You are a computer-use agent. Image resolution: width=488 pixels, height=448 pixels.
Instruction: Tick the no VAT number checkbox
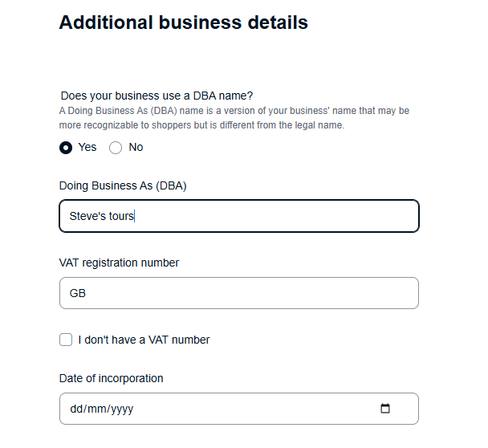[x=66, y=340]
